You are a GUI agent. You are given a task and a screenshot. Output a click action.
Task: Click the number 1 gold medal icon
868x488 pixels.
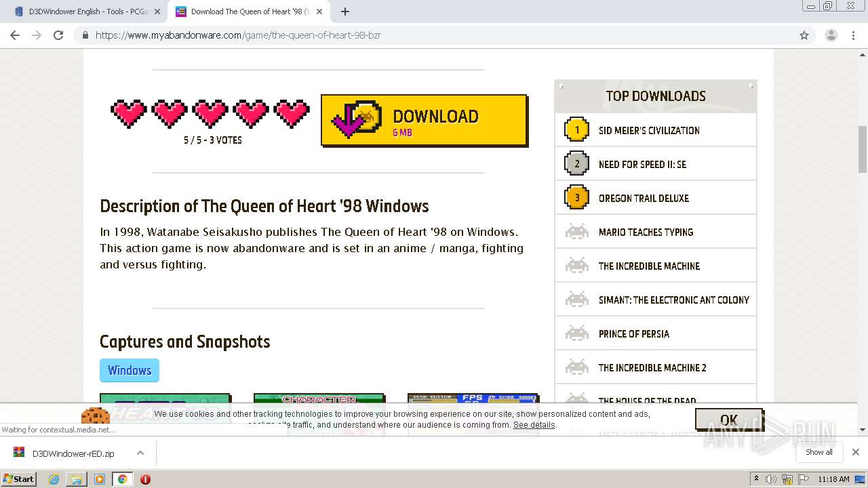(577, 129)
